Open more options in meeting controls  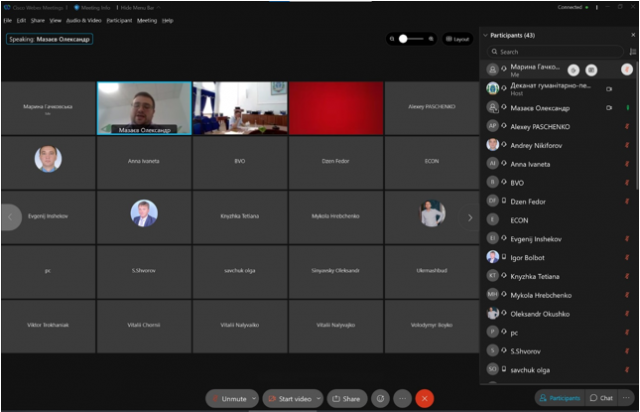[402, 399]
